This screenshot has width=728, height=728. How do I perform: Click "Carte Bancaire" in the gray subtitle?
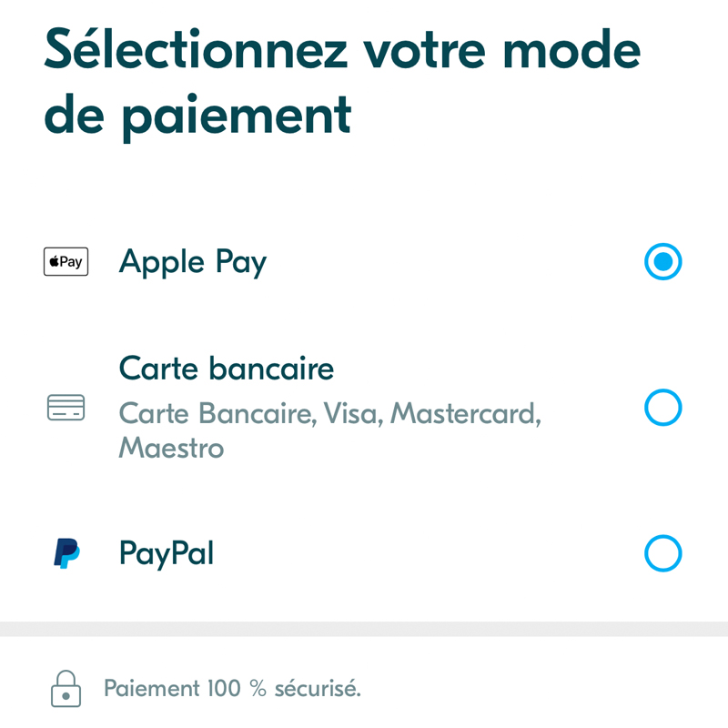[217, 414]
